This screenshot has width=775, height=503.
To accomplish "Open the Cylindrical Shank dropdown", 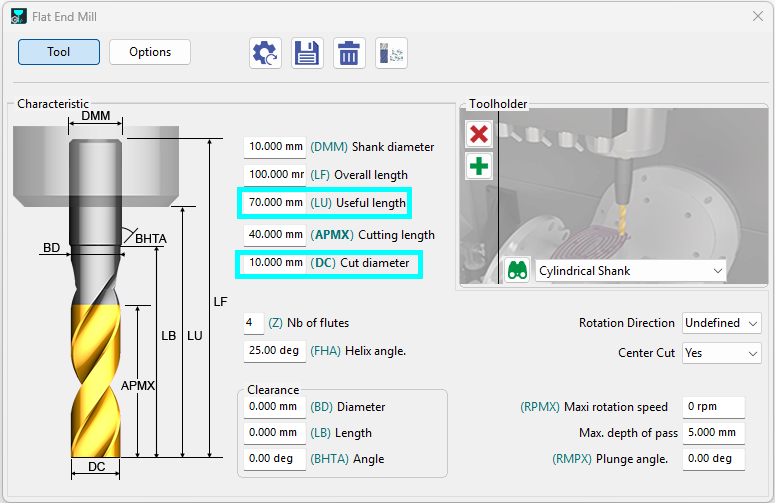I will coord(630,271).
